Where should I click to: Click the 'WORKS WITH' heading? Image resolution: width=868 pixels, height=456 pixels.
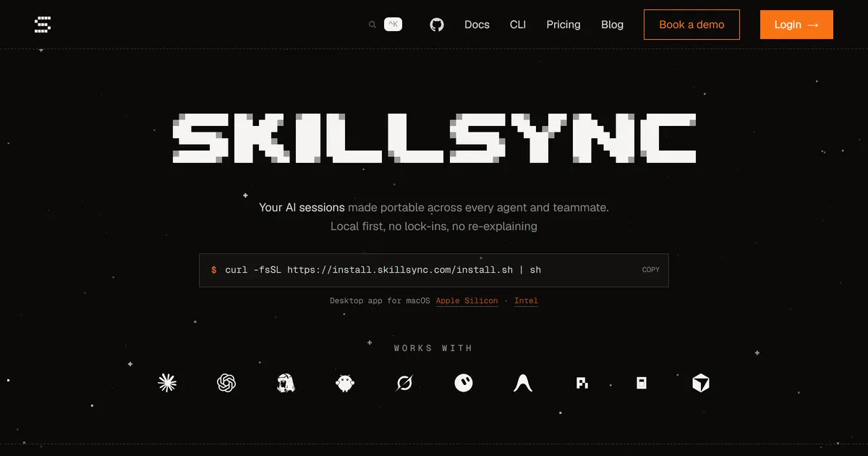(x=433, y=348)
